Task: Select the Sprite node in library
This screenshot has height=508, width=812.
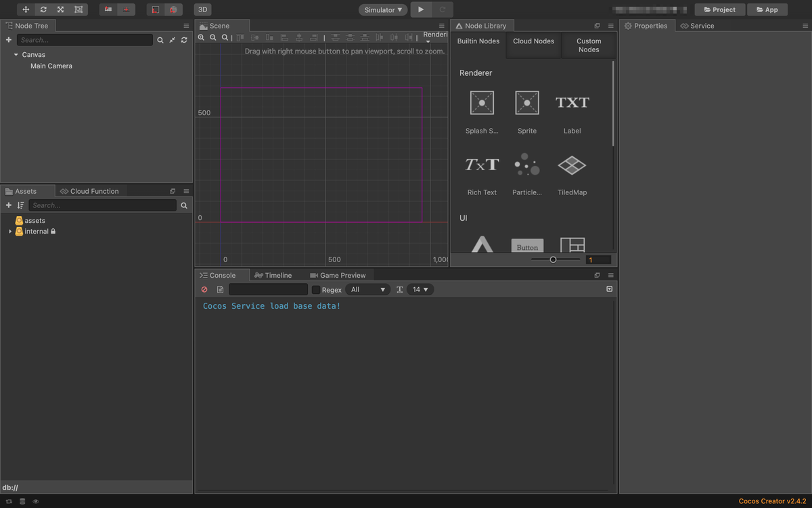Action: tap(527, 112)
